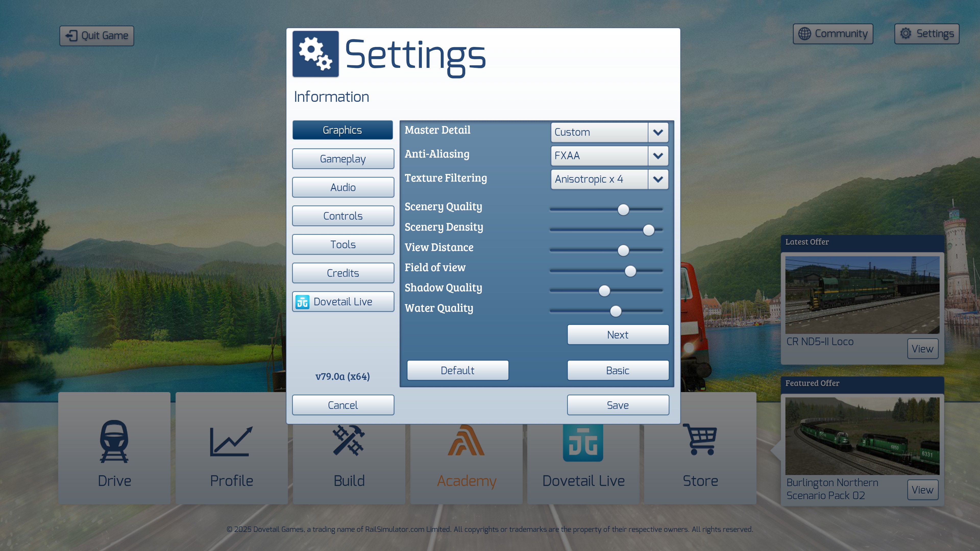Screen dimensions: 980x551
Task: Expand the Master Detail dropdown arrow
Action: (x=658, y=132)
